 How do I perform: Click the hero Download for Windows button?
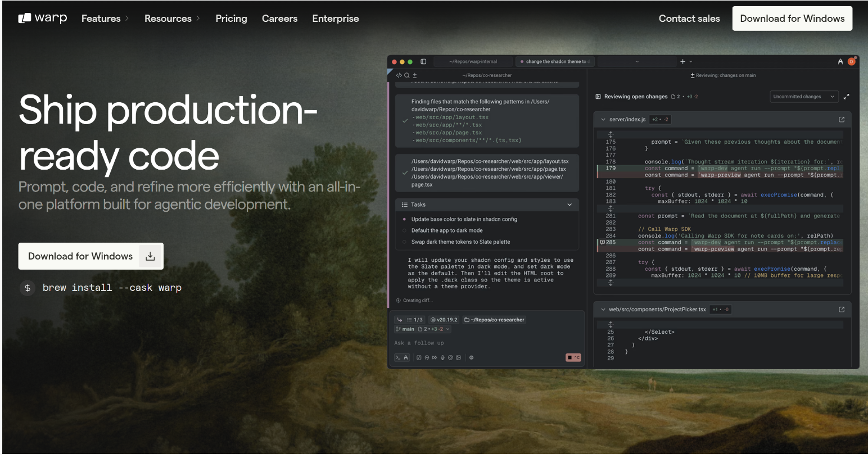point(91,256)
